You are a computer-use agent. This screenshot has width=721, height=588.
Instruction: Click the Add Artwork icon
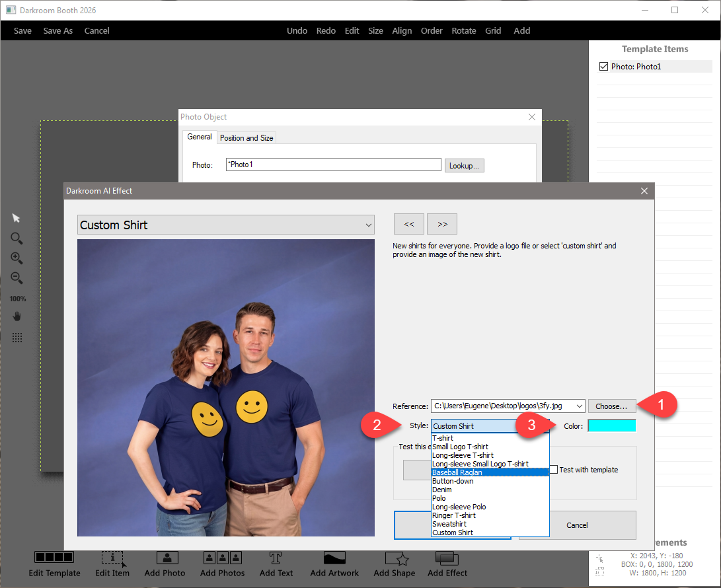tap(334, 558)
